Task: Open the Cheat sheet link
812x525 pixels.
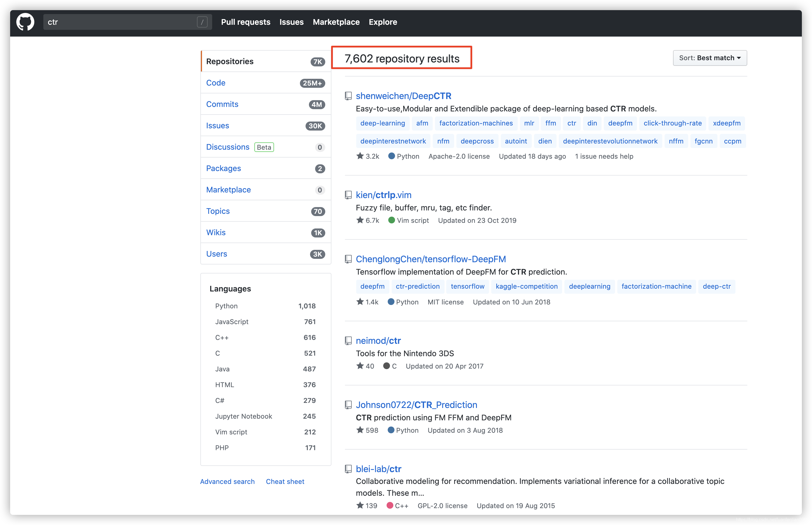Action: (285, 481)
